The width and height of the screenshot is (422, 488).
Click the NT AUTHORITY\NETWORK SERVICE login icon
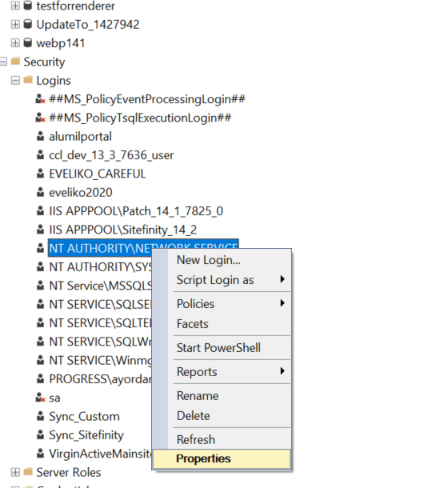coord(40,248)
